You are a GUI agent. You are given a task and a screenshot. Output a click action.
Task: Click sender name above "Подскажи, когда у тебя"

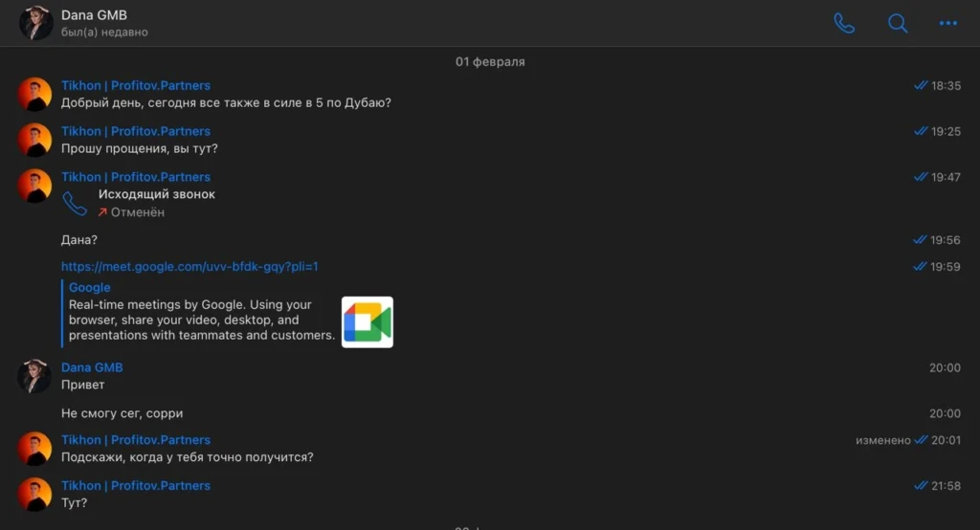click(x=136, y=440)
